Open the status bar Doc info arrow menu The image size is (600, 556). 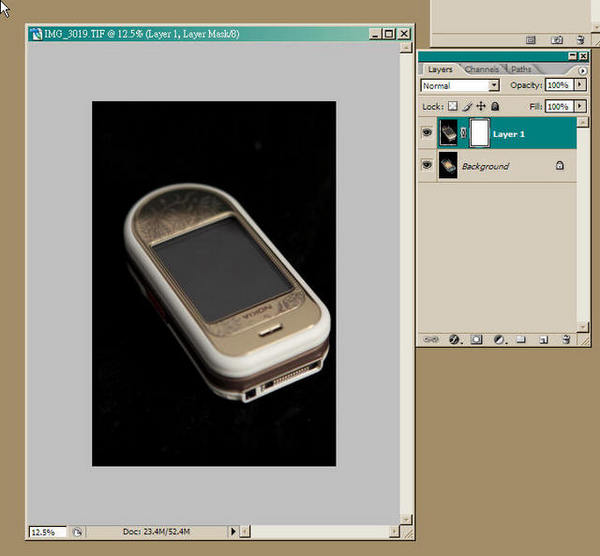233,531
